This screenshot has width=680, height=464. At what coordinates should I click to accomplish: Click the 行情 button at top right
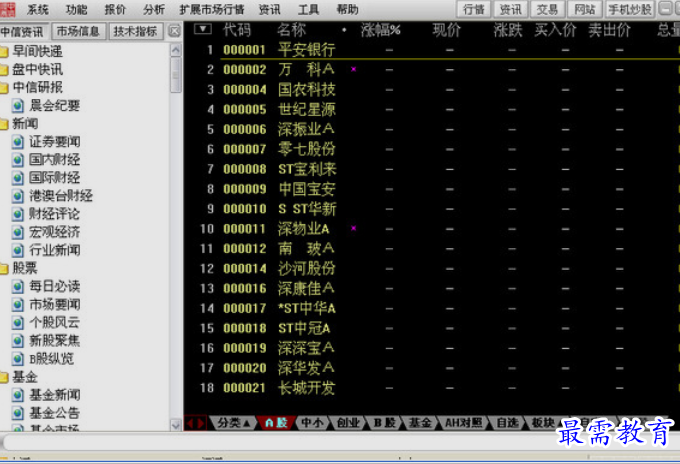tap(474, 9)
